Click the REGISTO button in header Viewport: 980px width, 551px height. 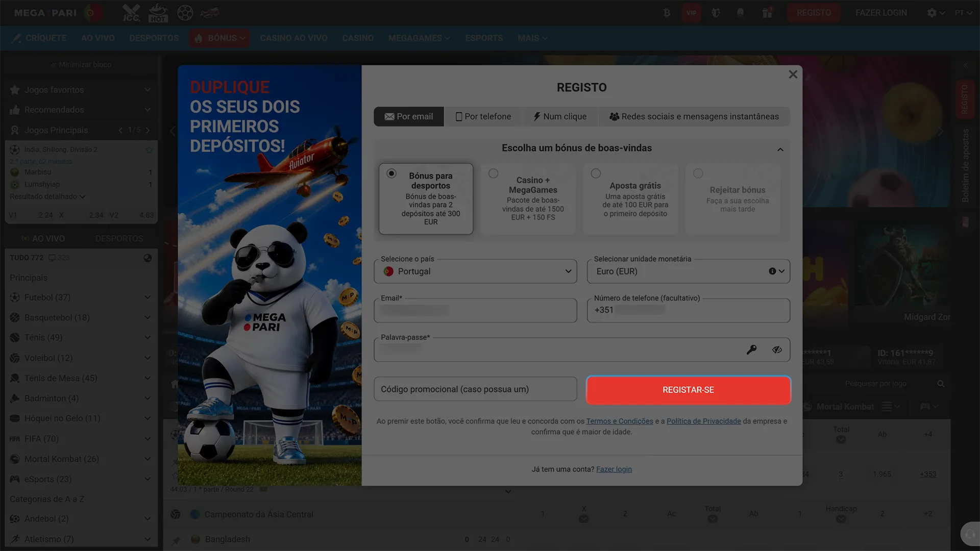point(814,13)
